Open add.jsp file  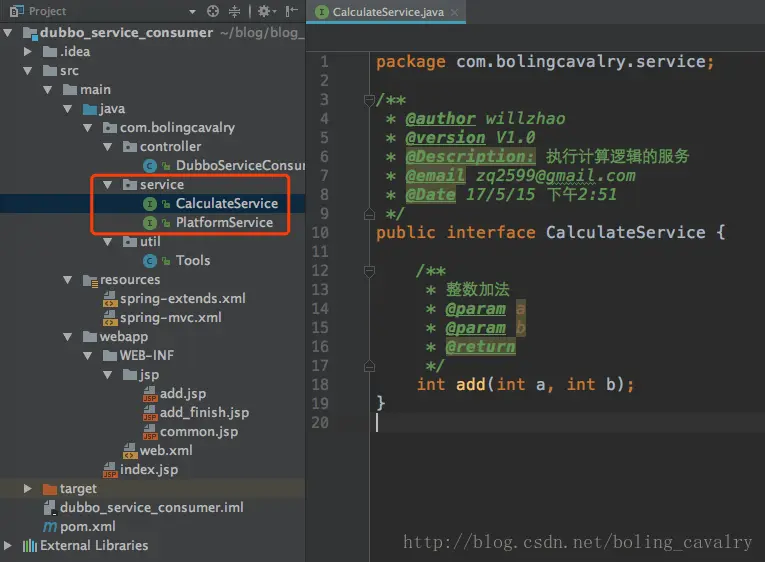click(183, 394)
